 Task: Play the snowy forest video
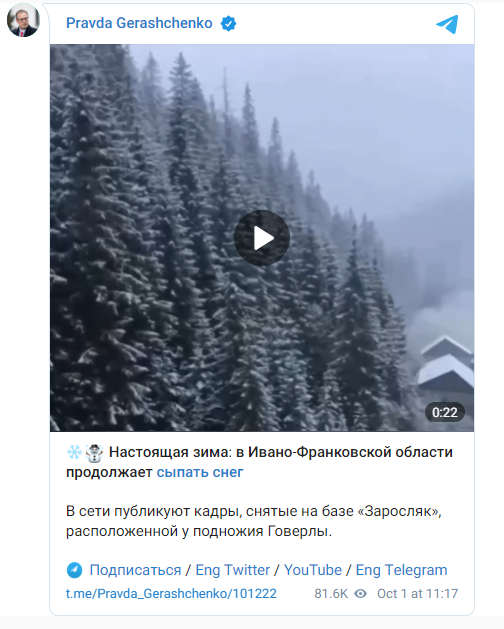click(x=262, y=238)
